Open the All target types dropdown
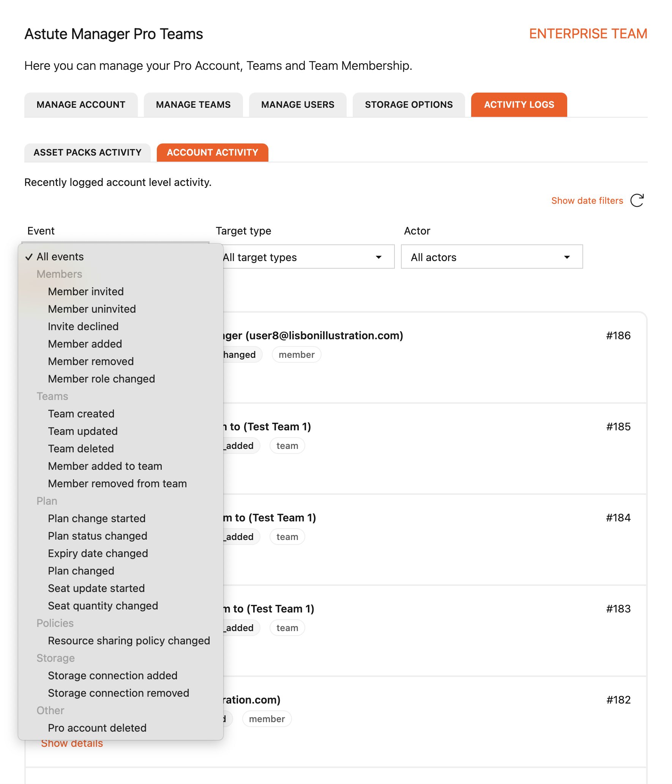The height and width of the screenshot is (784, 672). [308, 257]
